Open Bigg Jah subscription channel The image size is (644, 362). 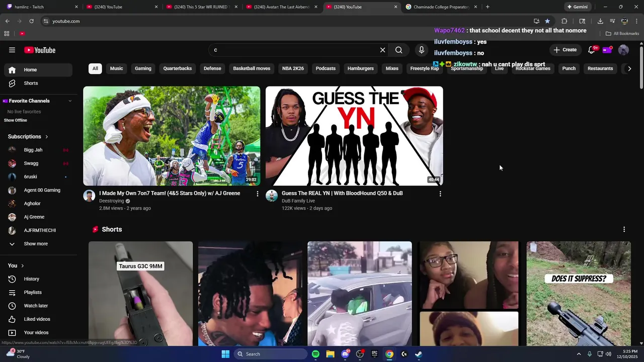[x=38, y=150]
